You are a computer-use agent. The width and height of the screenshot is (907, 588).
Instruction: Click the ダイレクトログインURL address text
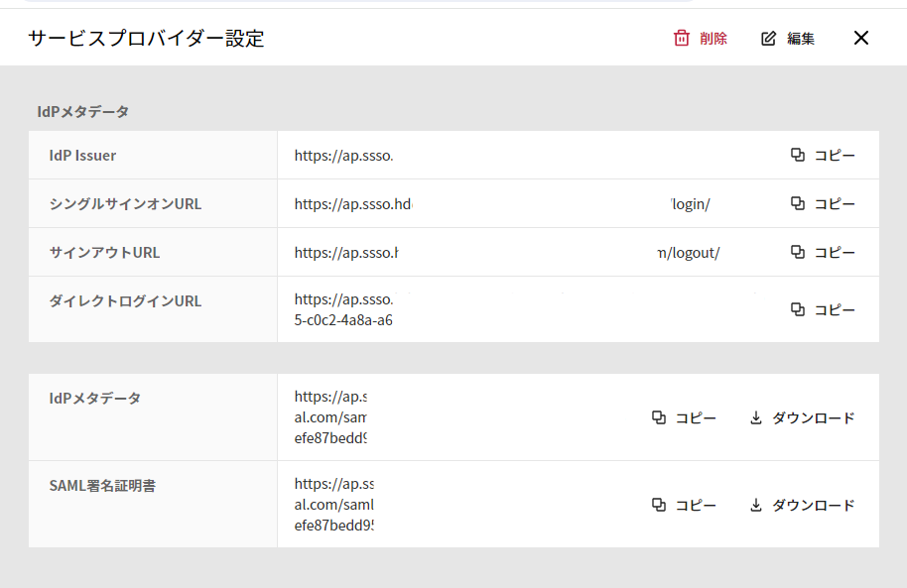pyautogui.click(x=344, y=309)
